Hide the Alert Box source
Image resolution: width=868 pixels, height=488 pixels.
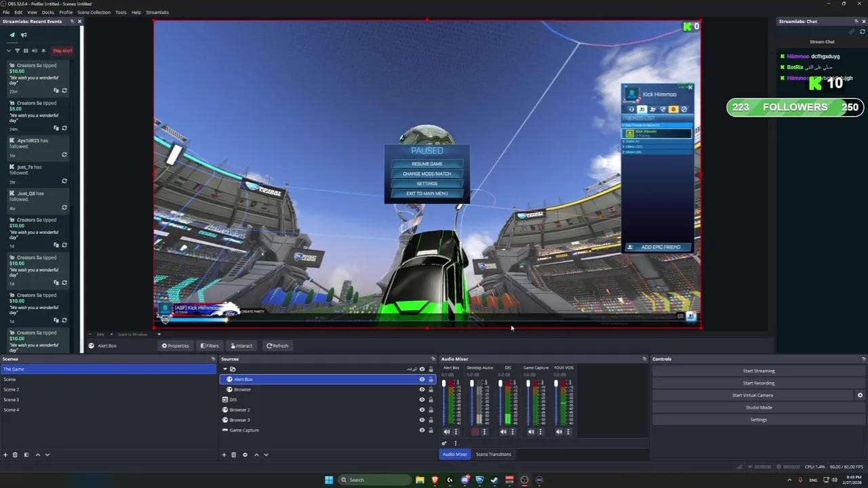click(422, 380)
